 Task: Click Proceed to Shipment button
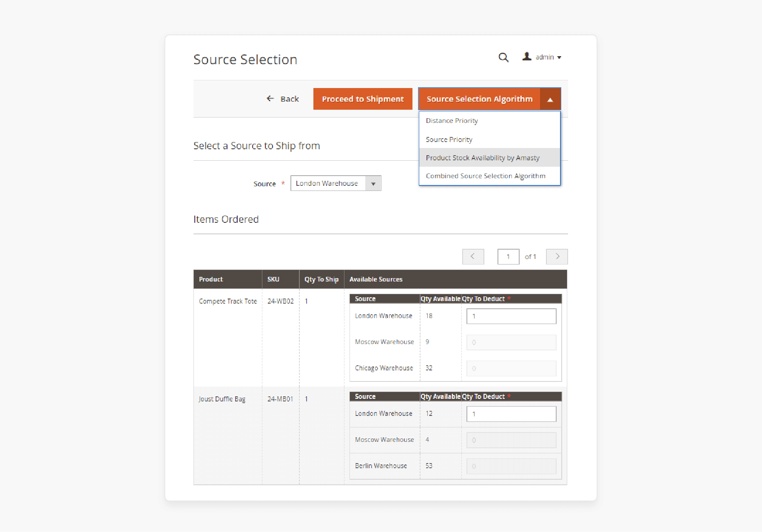[363, 99]
